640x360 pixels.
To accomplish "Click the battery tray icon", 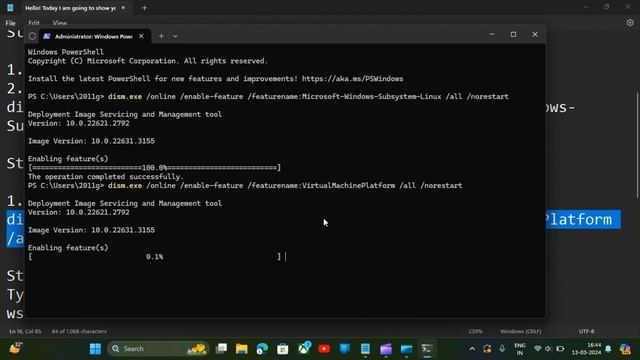I will tap(560, 349).
